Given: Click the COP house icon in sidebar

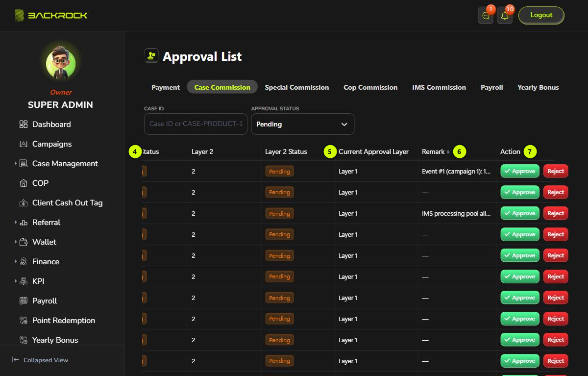Looking at the screenshot, I should [24, 183].
